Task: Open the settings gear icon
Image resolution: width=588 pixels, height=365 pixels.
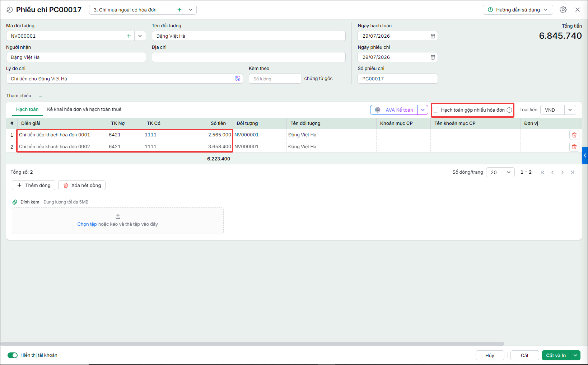Action: (563, 10)
